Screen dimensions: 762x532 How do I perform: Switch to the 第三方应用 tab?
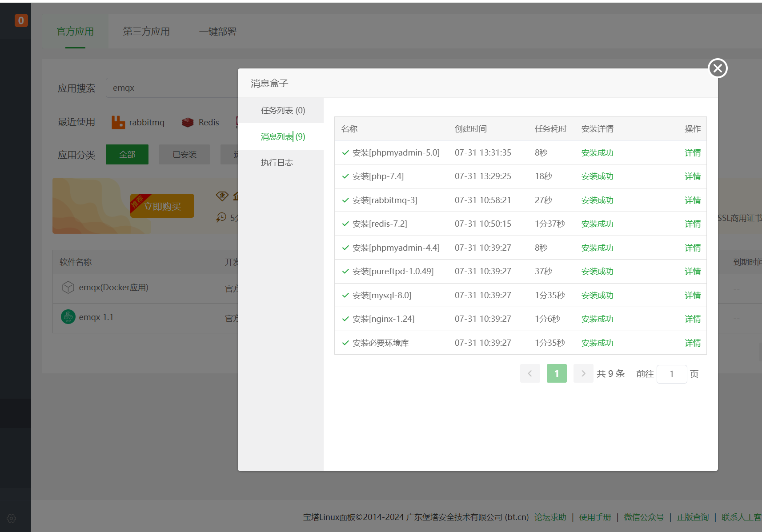146,31
